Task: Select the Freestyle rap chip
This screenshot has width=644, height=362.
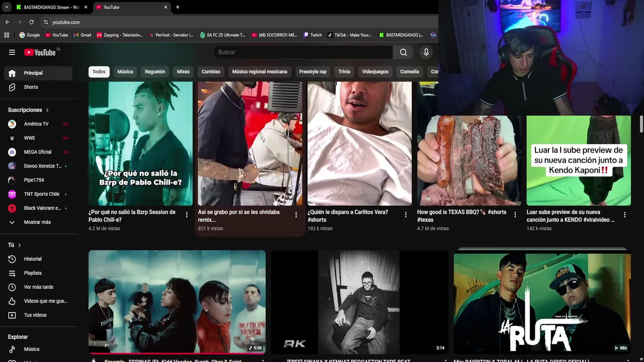Action: click(313, 71)
